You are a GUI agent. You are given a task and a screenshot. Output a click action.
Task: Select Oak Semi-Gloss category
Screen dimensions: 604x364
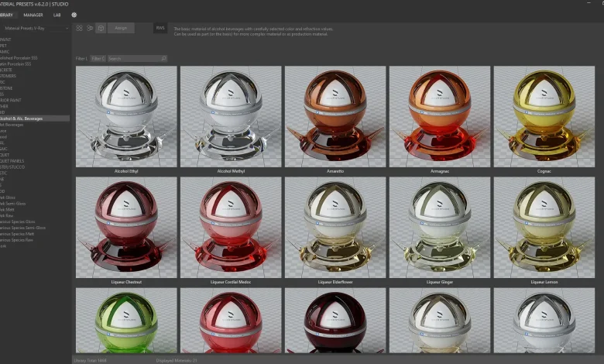(12, 204)
